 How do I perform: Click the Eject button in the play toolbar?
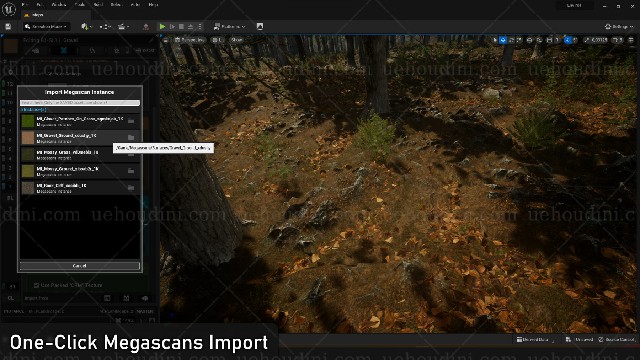point(191,27)
